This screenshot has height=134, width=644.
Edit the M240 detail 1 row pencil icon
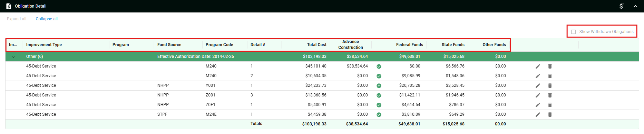click(x=538, y=66)
